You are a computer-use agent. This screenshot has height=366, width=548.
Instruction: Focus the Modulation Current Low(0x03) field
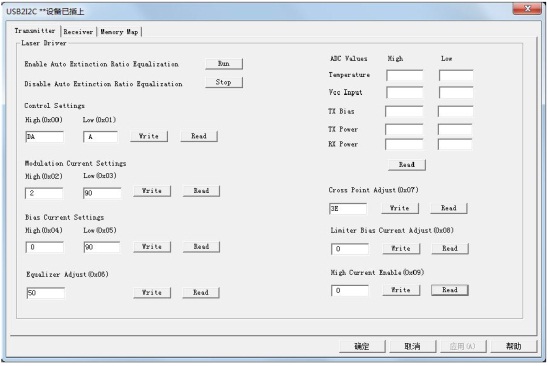click(102, 193)
